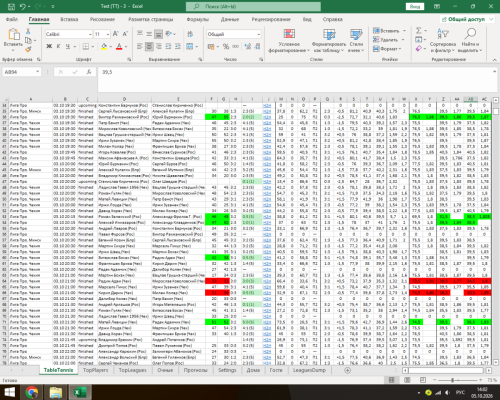Adjust the zoom slider in status bar

click(452, 380)
